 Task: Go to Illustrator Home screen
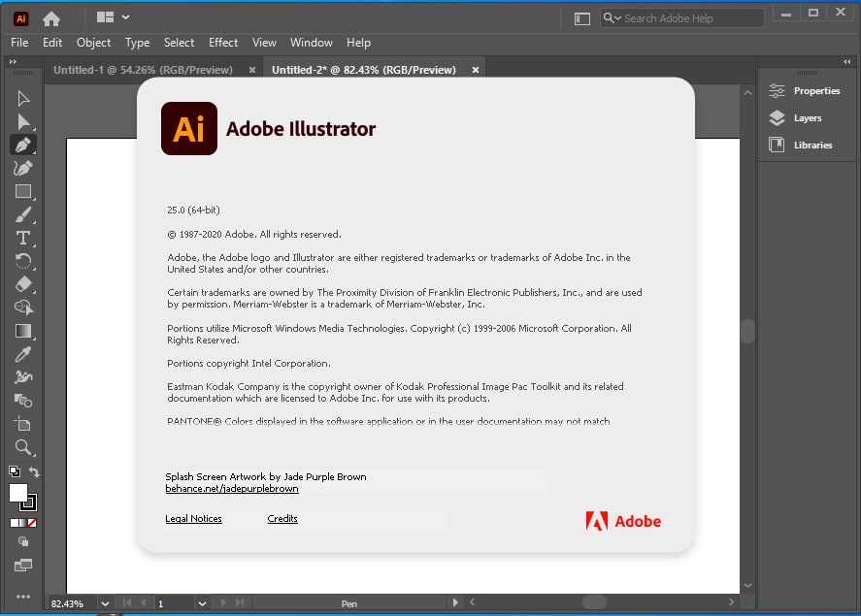[x=51, y=18]
